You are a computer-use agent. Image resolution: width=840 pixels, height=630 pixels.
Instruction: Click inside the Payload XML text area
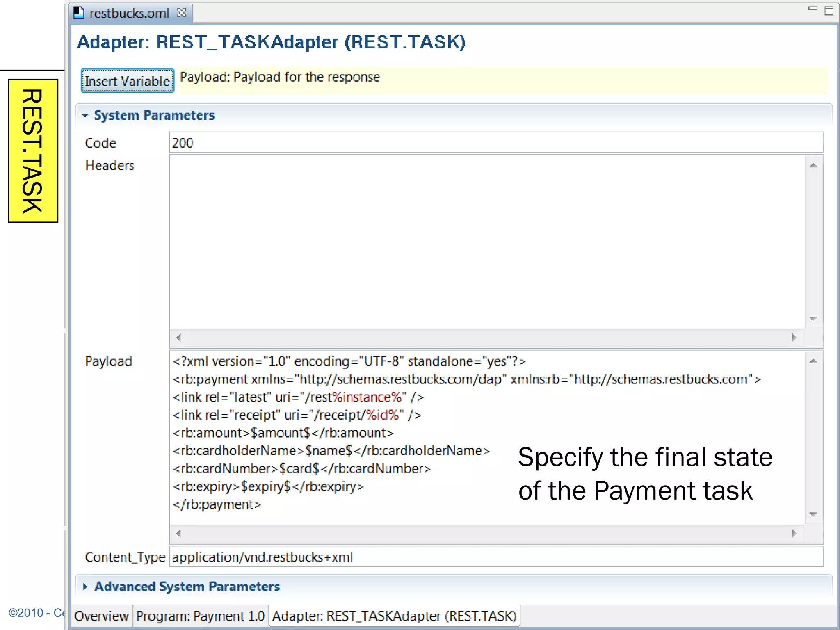coord(487,438)
